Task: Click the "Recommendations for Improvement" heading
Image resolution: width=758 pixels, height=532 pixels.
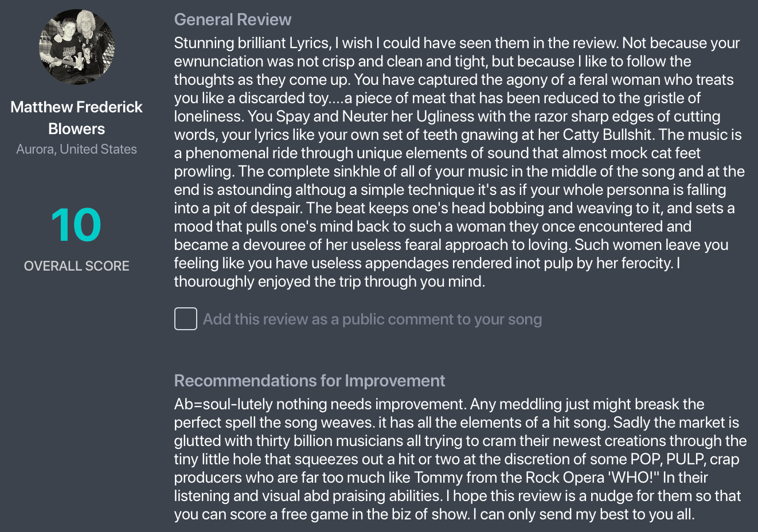Action: pos(309,381)
